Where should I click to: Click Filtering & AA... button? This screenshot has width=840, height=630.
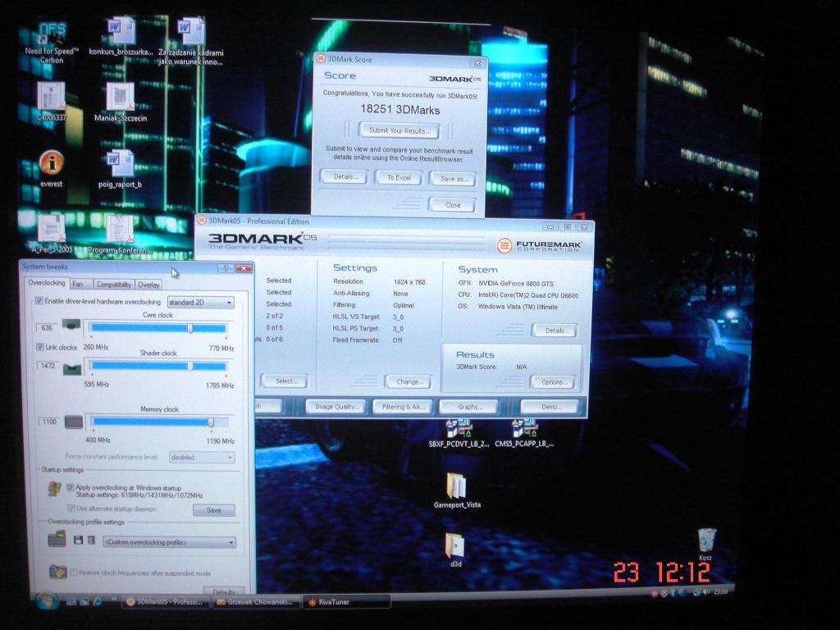click(404, 407)
